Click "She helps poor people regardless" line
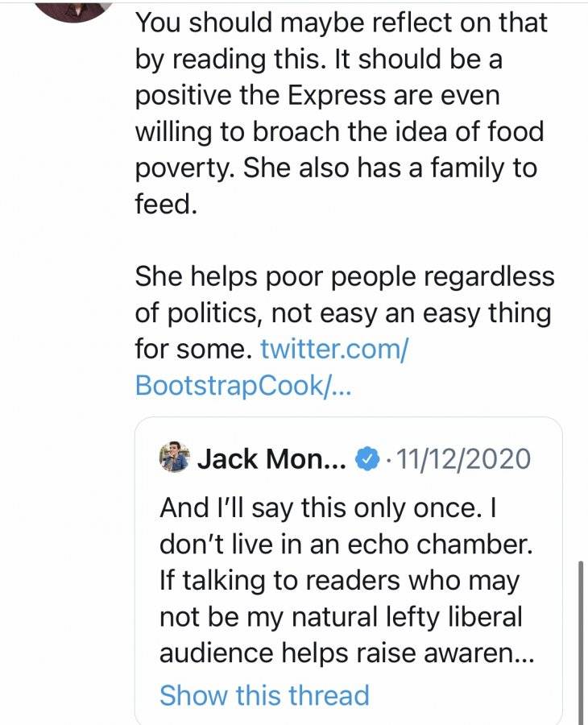 [345, 276]
